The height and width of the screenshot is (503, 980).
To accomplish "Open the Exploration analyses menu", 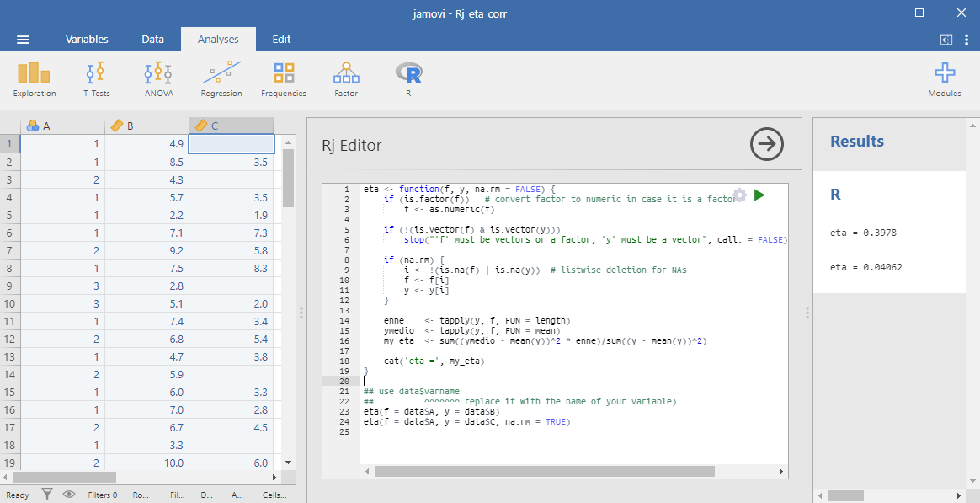I will [x=35, y=79].
